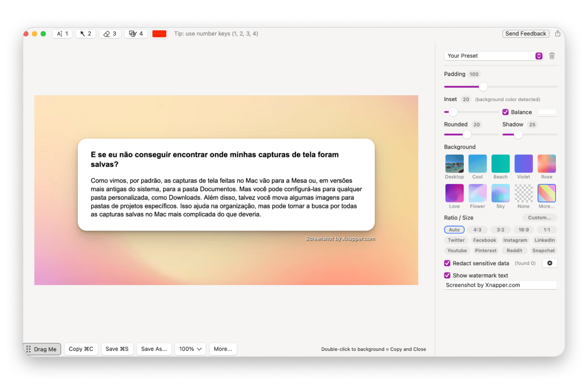588x387 pixels.
Task: Toggle the Balance checkbox
Action: pyautogui.click(x=505, y=112)
